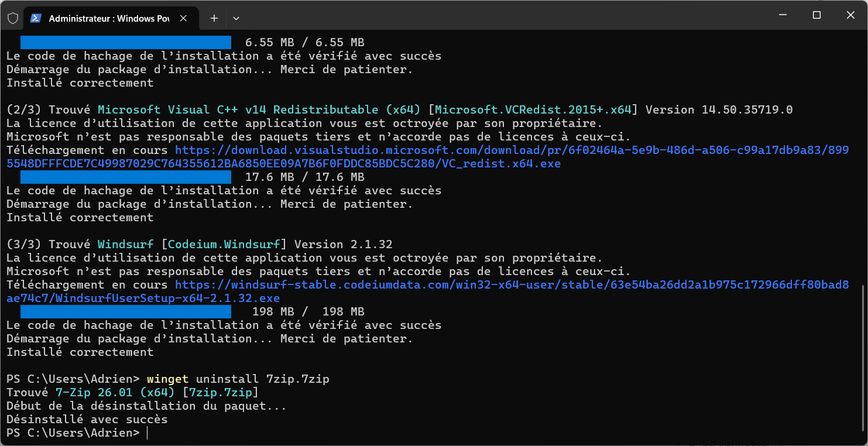Click the PowerShell icon on the tab

click(x=36, y=18)
